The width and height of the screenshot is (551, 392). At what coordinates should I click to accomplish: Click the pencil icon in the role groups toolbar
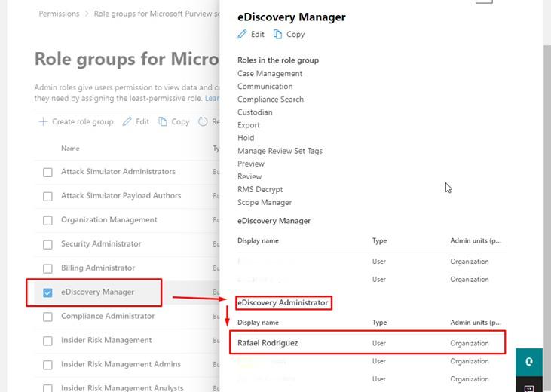tap(127, 121)
